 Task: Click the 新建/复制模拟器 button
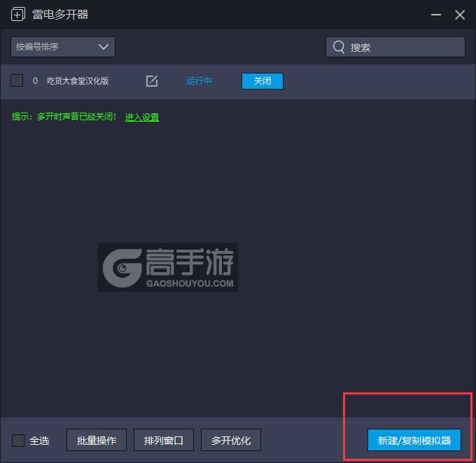click(x=414, y=440)
